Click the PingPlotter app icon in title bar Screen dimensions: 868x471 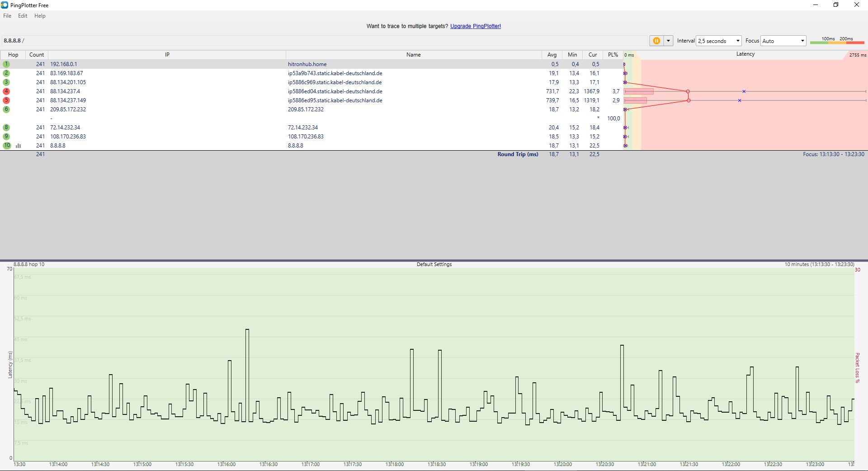[5, 5]
